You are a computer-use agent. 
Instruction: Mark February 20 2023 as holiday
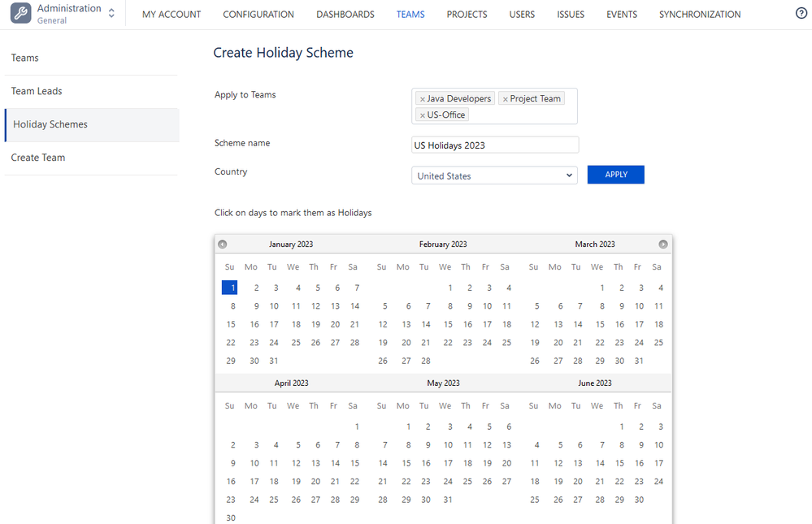click(x=406, y=343)
